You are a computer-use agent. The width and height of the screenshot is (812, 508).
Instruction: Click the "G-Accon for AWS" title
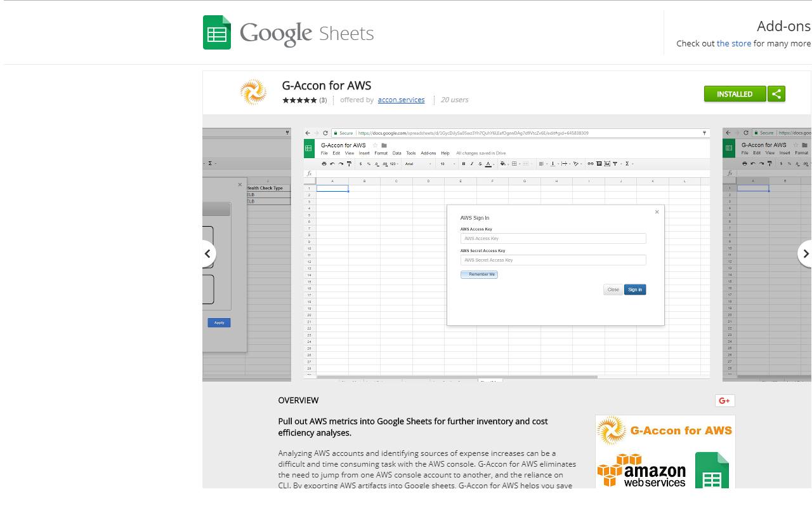point(327,85)
